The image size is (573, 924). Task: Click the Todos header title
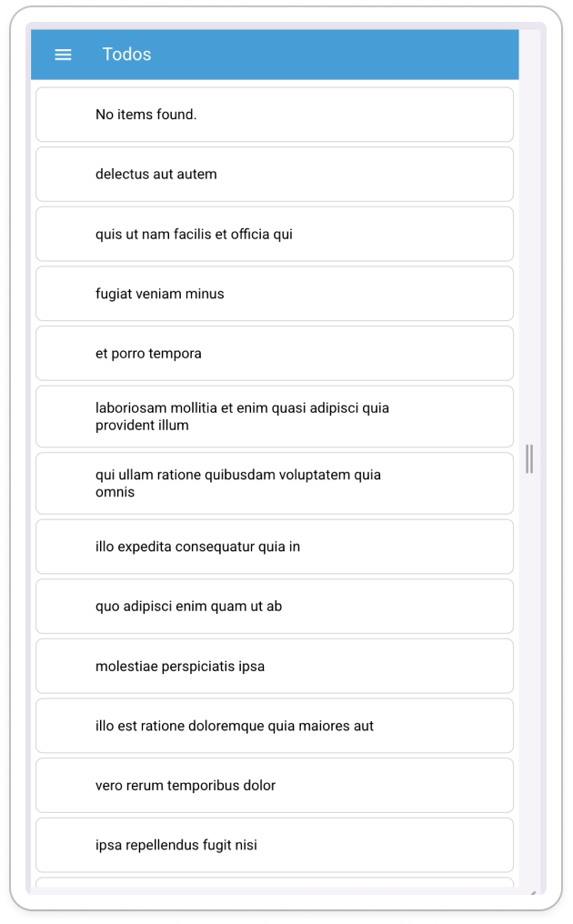[126, 55]
